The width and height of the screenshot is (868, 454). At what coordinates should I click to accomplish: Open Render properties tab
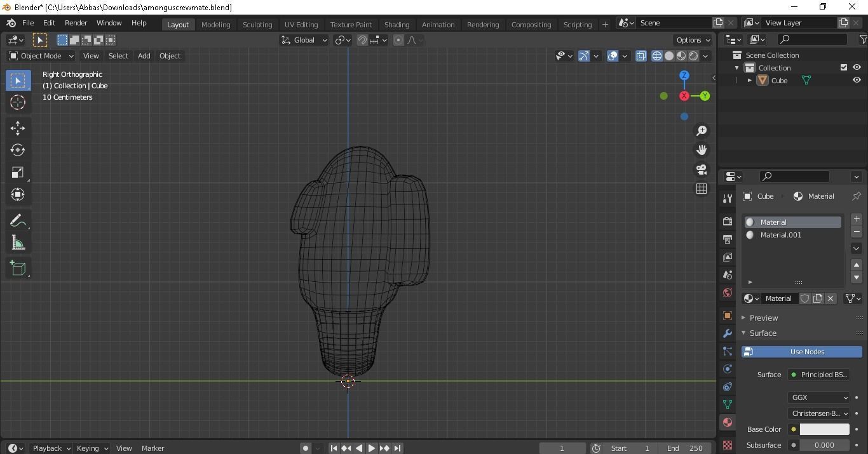tap(728, 222)
